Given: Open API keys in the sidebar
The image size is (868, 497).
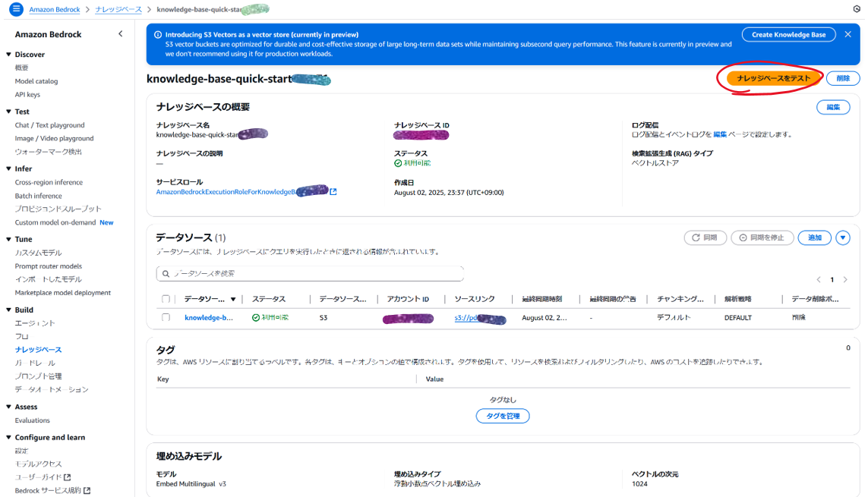Looking at the screenshot, I should 27,95.
